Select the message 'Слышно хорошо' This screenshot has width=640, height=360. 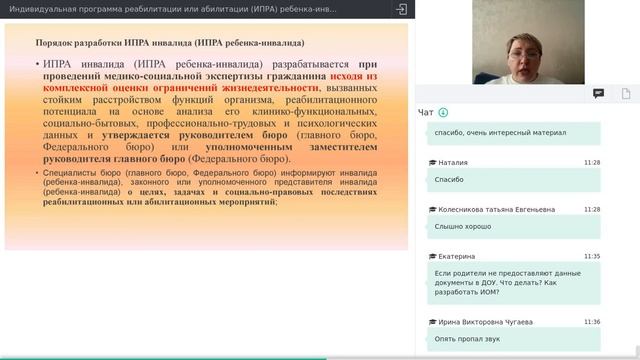(x=513, y=227)
